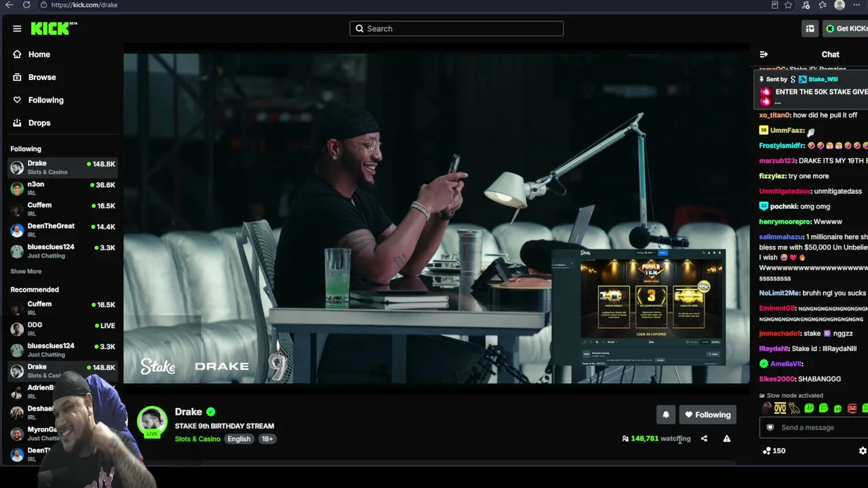Screen dimensions: 868x488
Task: Open DeenTheGreat's channel in Following list
Action: pyautogui.click(x=62, y=230)
